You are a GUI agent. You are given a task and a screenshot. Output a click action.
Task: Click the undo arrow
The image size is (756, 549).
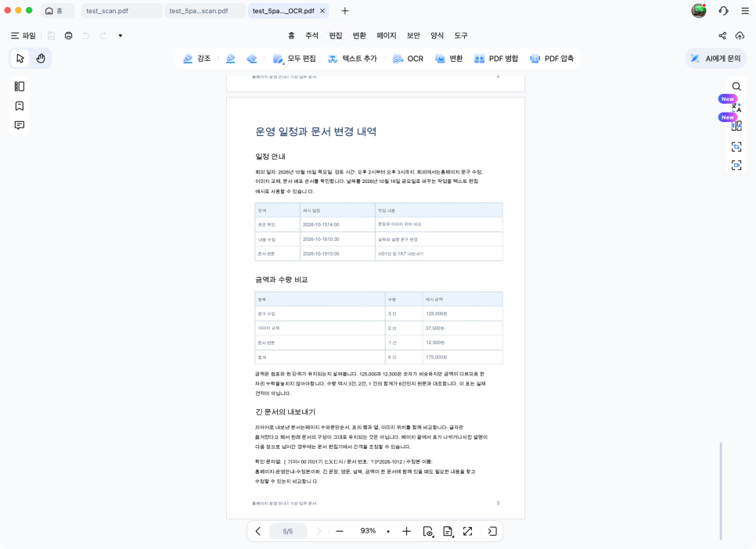(86, 36)
